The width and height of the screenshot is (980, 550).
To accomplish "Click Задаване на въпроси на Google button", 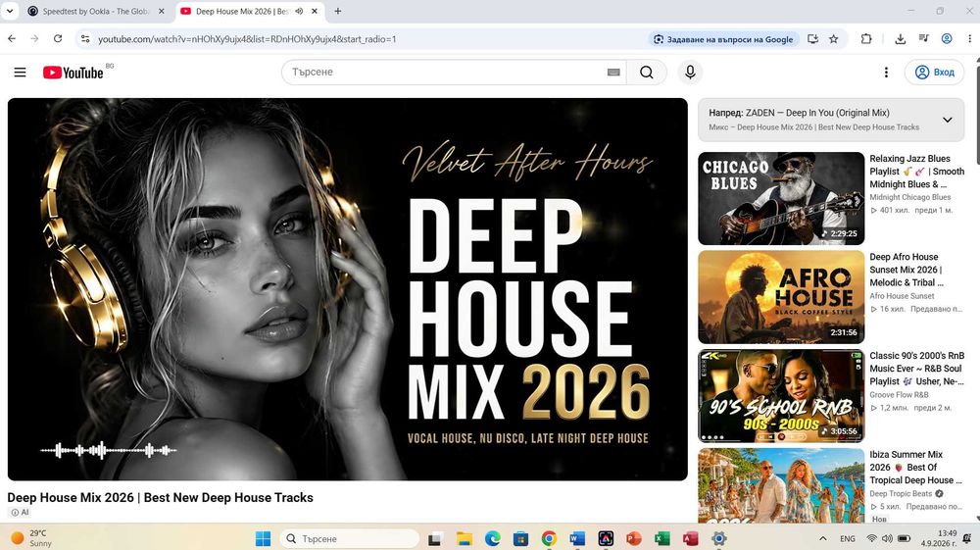I will 723,39.
